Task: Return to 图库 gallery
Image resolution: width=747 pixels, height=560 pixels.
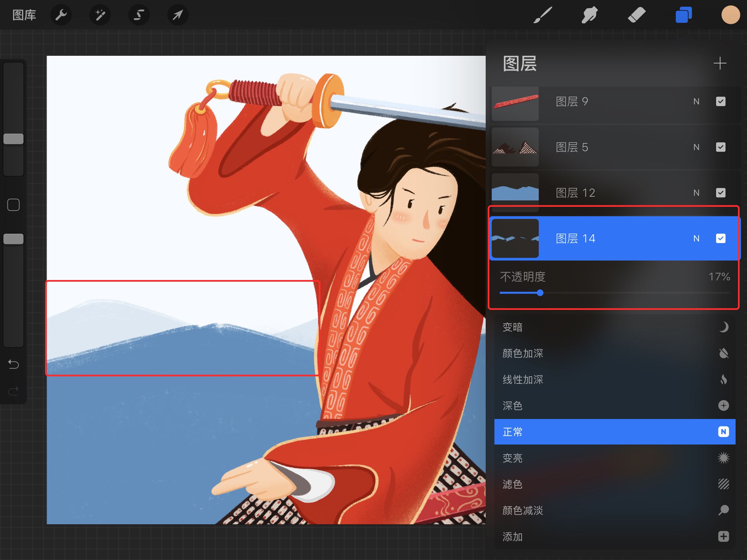Action: click(24, 15)
